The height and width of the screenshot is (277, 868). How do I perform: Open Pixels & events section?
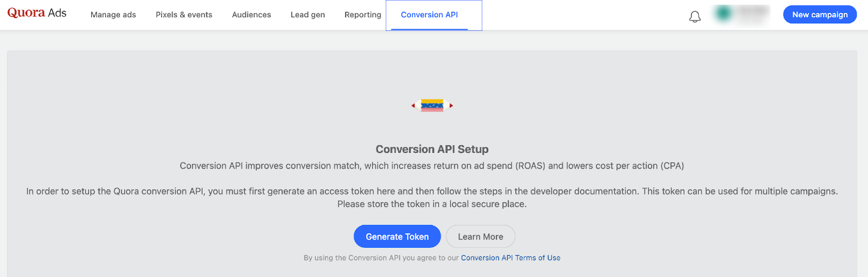click(x=184, y=15)
